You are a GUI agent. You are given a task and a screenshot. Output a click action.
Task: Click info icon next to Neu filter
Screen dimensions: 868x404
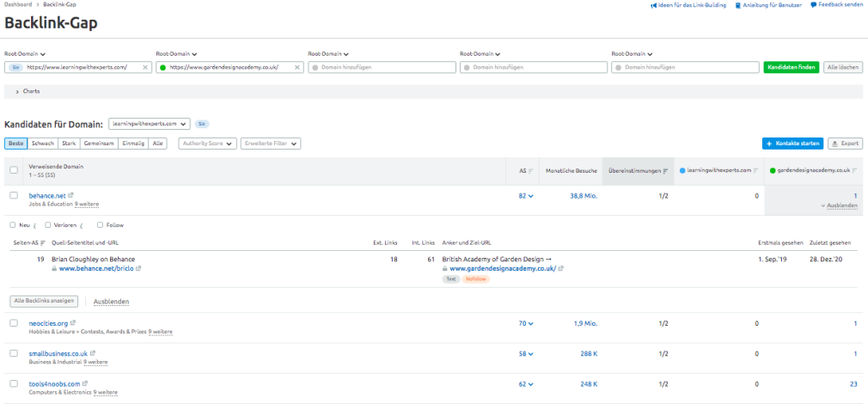pos(34,225)
